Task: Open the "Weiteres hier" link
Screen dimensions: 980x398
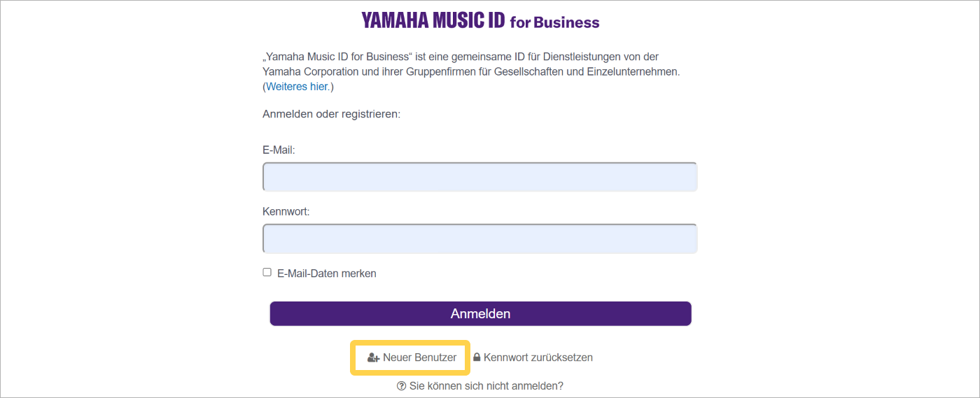Action: (297, 87)
